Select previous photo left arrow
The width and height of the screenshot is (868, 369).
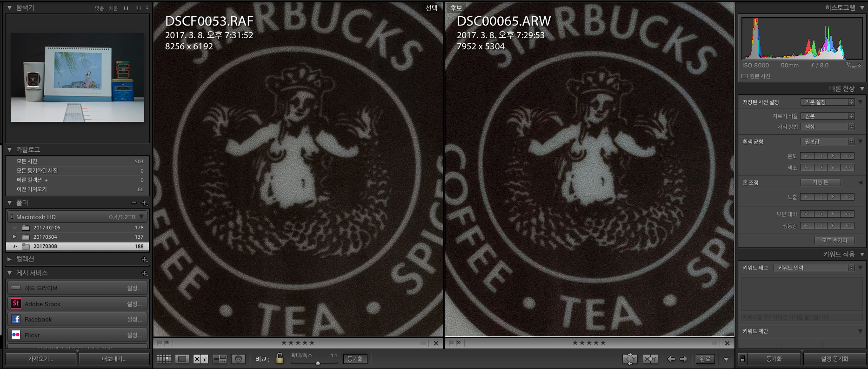point(671,359)
